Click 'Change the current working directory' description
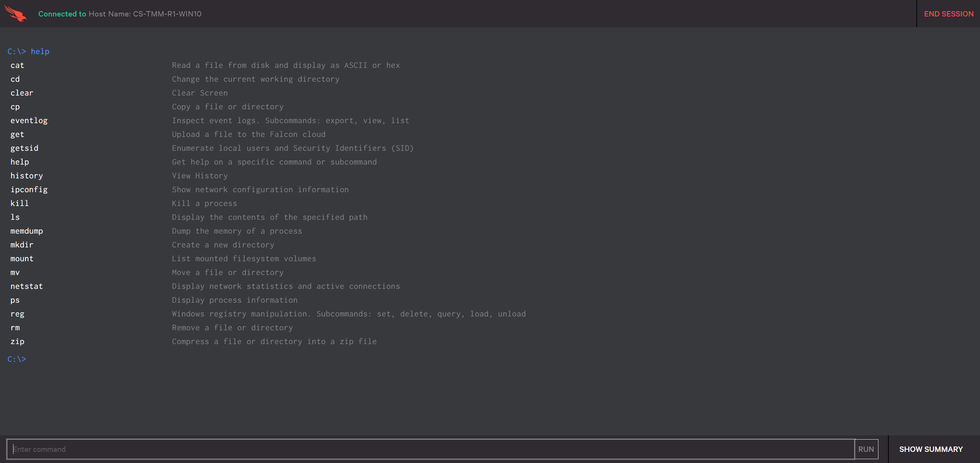The height and width of the screenshot is (463, 980). pos(256,79)
